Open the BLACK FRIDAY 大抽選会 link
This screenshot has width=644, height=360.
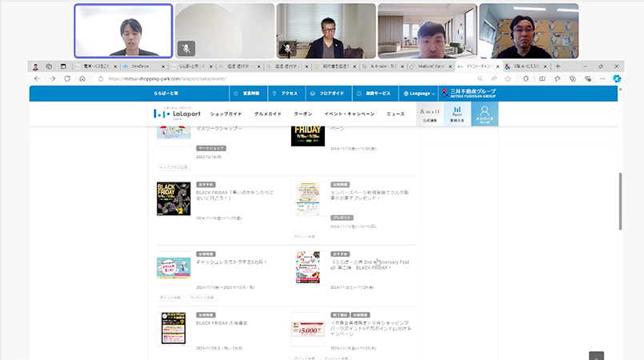point(222,323)
